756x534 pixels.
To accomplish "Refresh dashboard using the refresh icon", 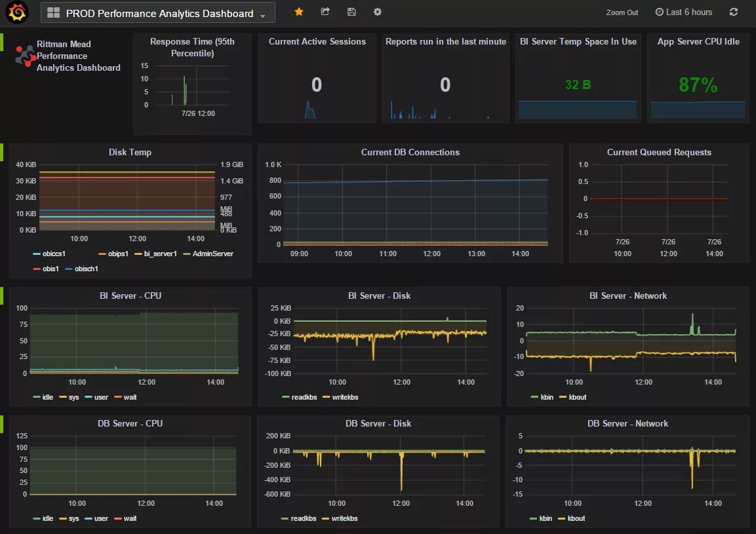I will point(733,12).
